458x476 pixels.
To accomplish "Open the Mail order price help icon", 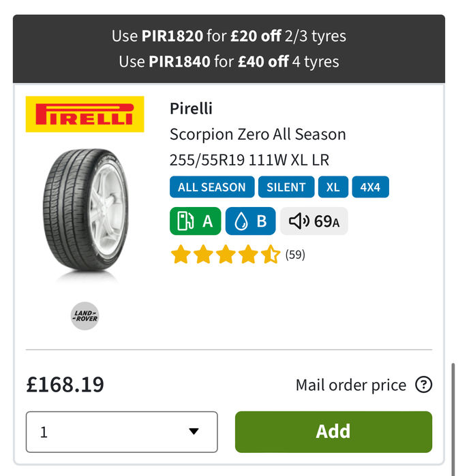I will pyautogui.click(x=424, y=385).
